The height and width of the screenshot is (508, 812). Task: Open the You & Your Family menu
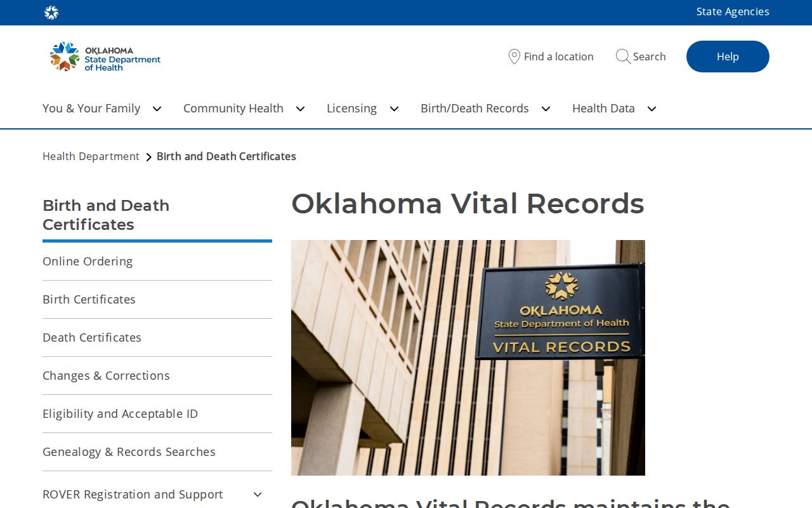[91, 109]
